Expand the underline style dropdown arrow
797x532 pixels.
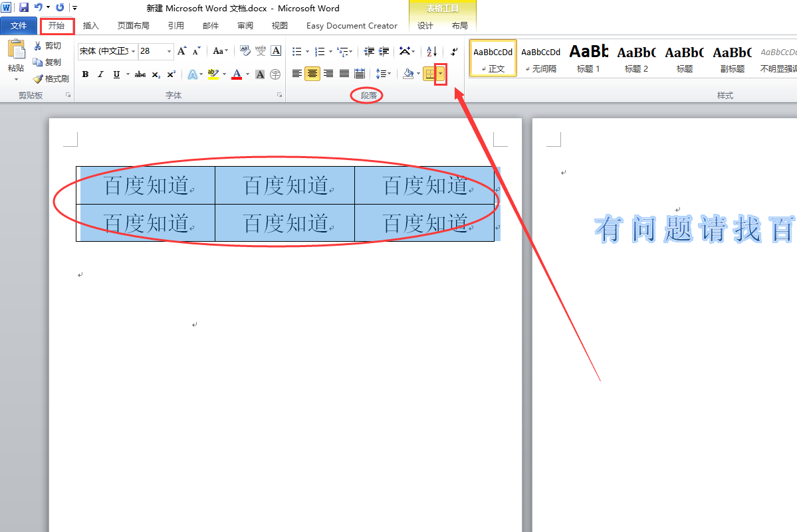(128, 74)
